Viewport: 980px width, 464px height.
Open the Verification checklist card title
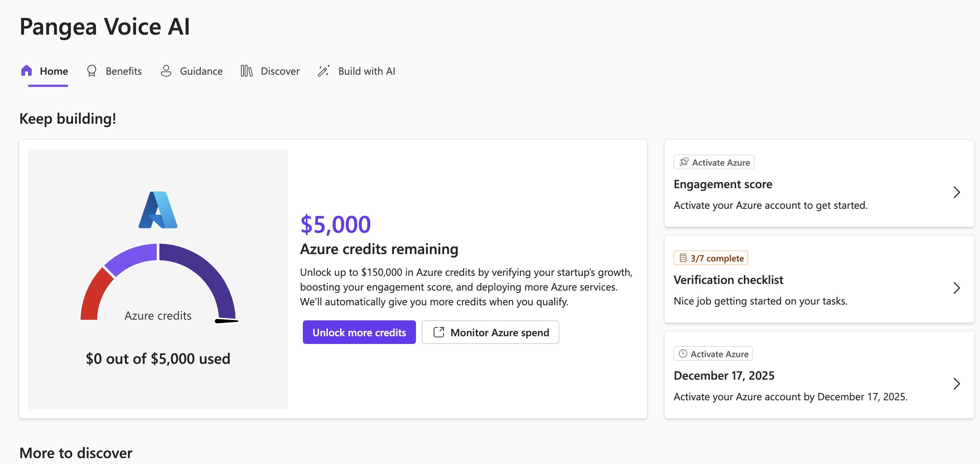[x=728, y=280]
